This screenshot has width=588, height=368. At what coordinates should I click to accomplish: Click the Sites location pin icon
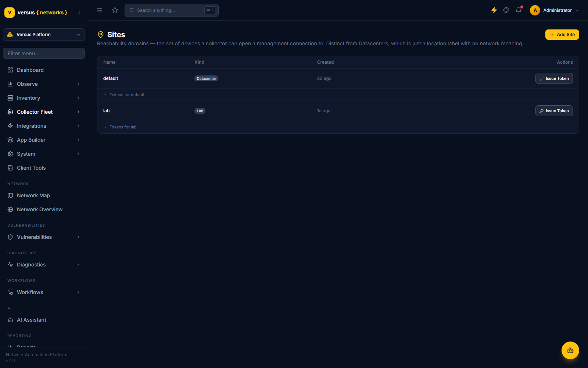coord(101,35)
